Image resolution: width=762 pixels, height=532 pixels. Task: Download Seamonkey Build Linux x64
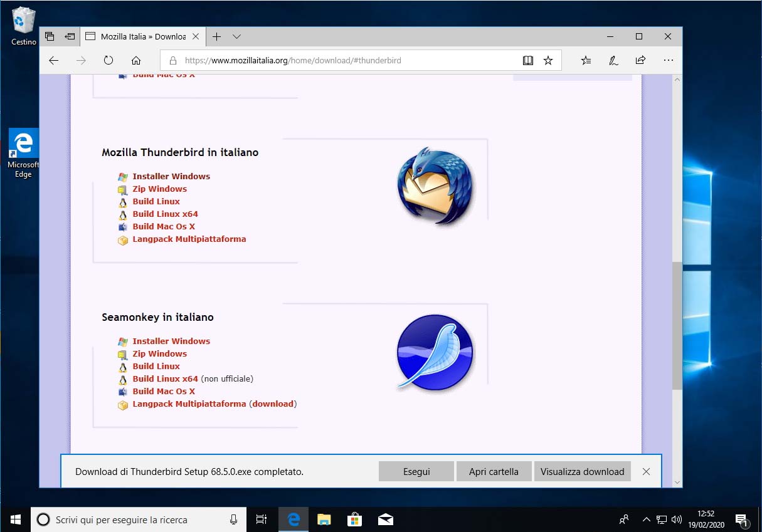click(x=165, y=378)
